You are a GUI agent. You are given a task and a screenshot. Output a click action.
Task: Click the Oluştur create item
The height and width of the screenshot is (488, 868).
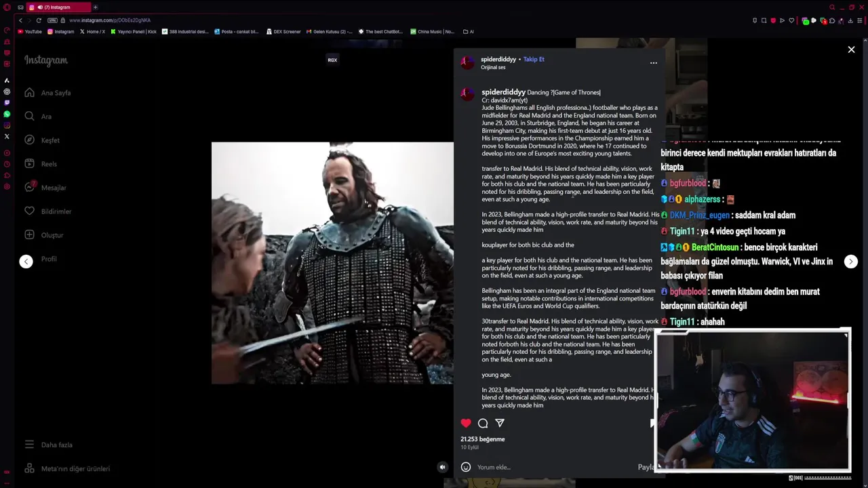[x=44, y=235]
